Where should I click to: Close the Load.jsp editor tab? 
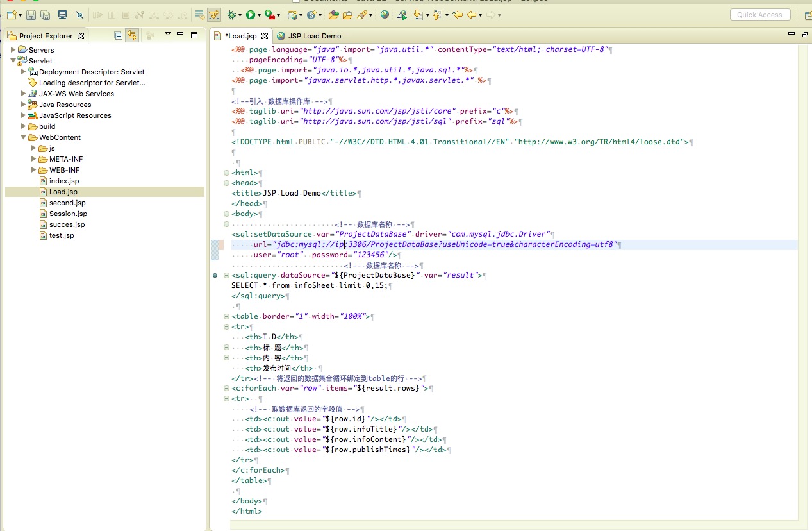pyautogui.click(x=265, y=36)
